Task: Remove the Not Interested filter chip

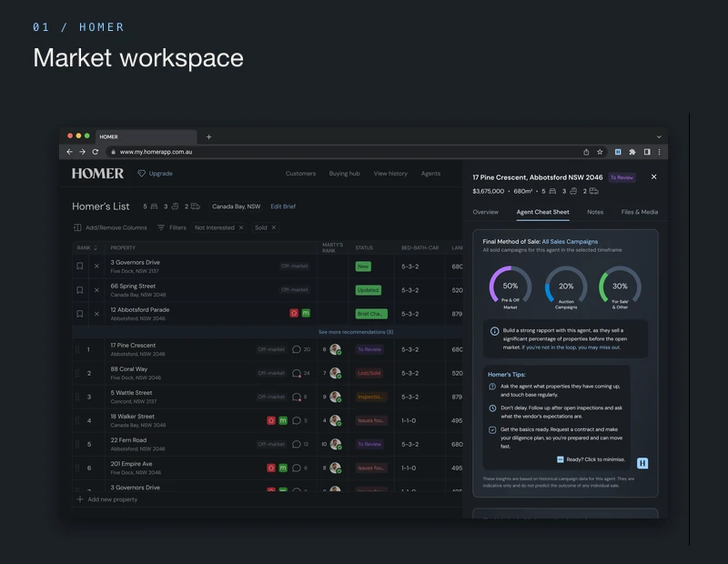Action: 241,227
